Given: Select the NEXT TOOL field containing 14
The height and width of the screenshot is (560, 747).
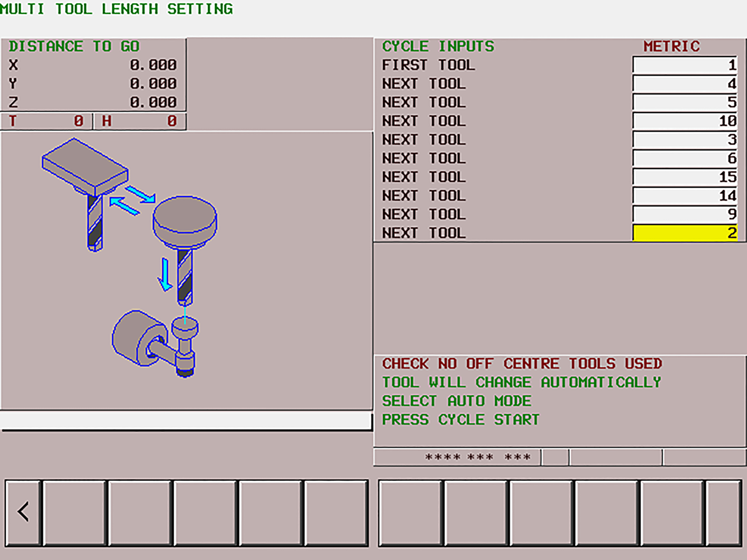Looking at the screenshot, I should click(684, 195).
